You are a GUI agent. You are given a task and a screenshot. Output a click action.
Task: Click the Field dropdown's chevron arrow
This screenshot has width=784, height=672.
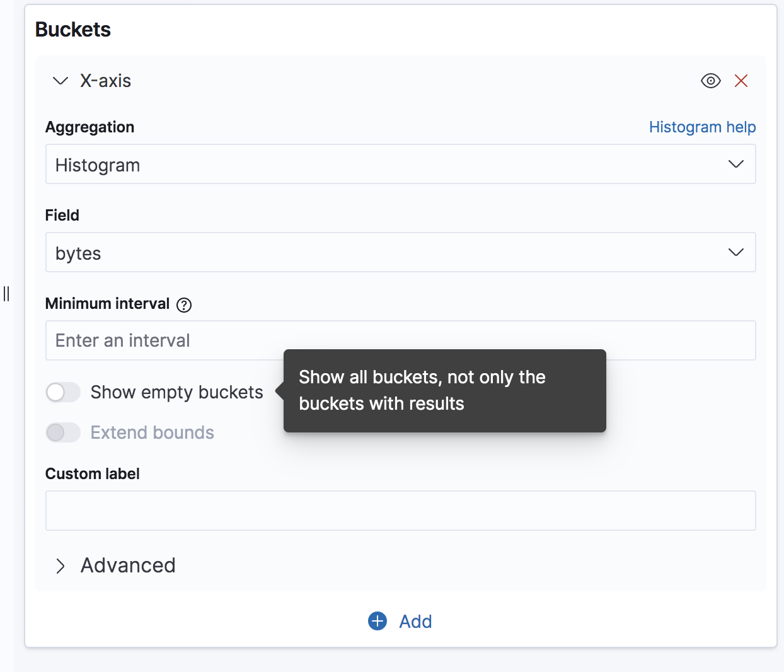coord(735,253)
